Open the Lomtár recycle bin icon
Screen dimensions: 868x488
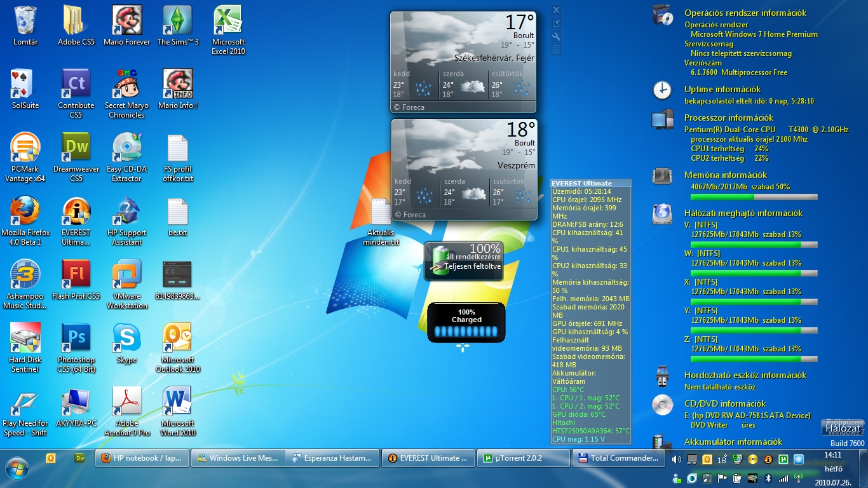click(x=25, y=25)
